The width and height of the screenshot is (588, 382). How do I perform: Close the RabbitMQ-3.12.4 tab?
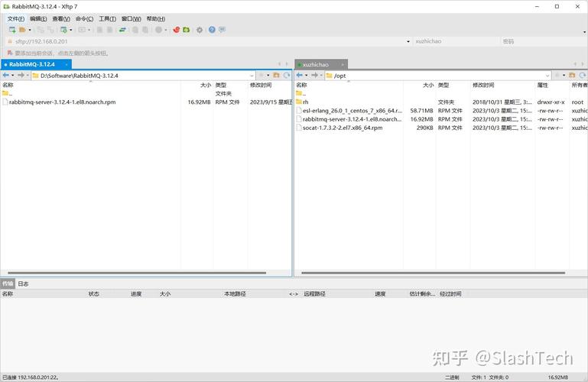pos(67,64)
